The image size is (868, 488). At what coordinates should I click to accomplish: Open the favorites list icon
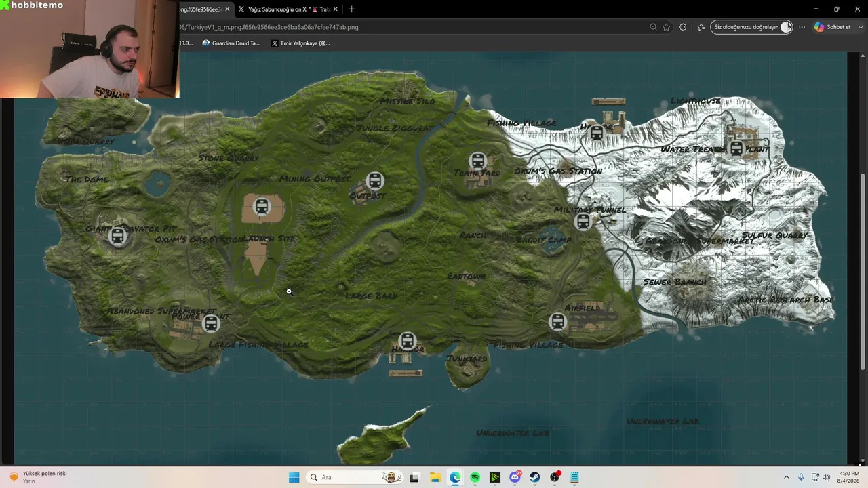[x=701, y=27]
